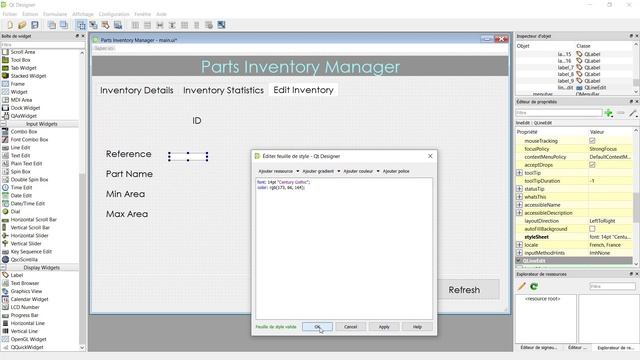Click the Break Layout toolbar icon

(x=209, y=25)
